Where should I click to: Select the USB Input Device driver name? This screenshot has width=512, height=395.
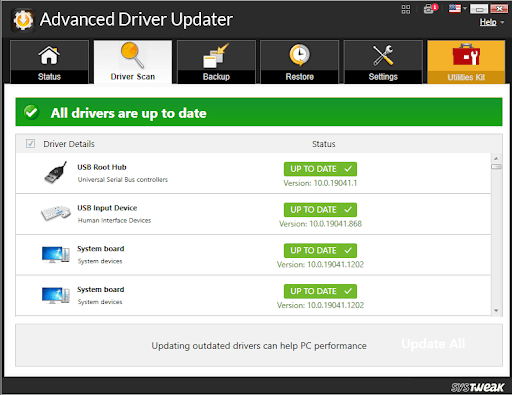[x=107, y=208]
